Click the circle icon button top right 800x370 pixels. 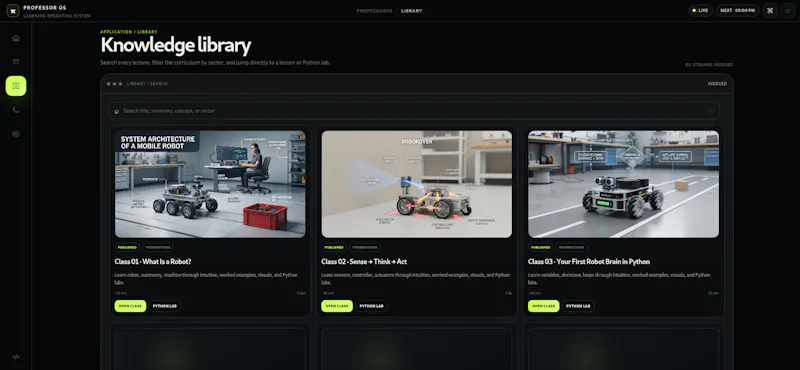coord(787,10)
